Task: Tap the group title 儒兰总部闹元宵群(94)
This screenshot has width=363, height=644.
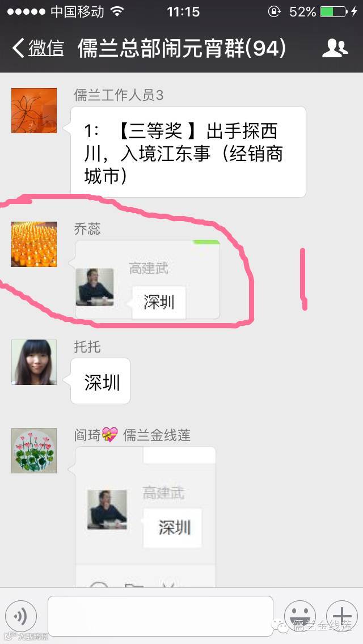Action: click(x=181, y=48)
